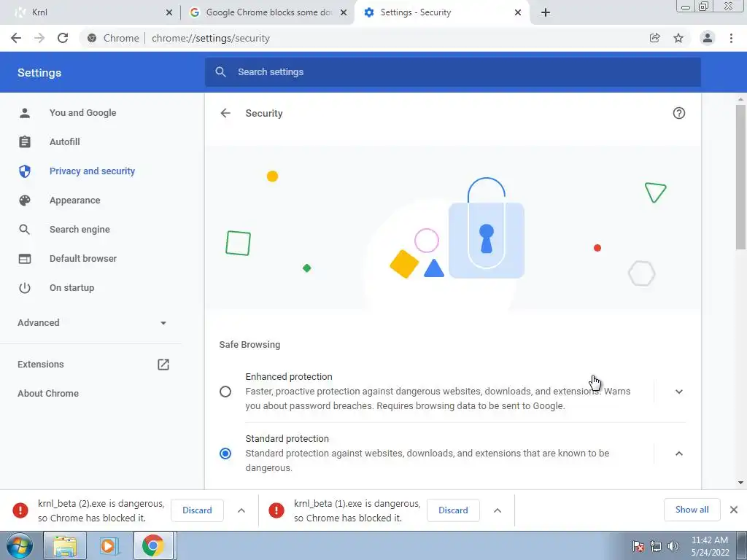Click the share page icon in address bar
This screenshot has height=560, width=747.
click(x=655, y=38)
